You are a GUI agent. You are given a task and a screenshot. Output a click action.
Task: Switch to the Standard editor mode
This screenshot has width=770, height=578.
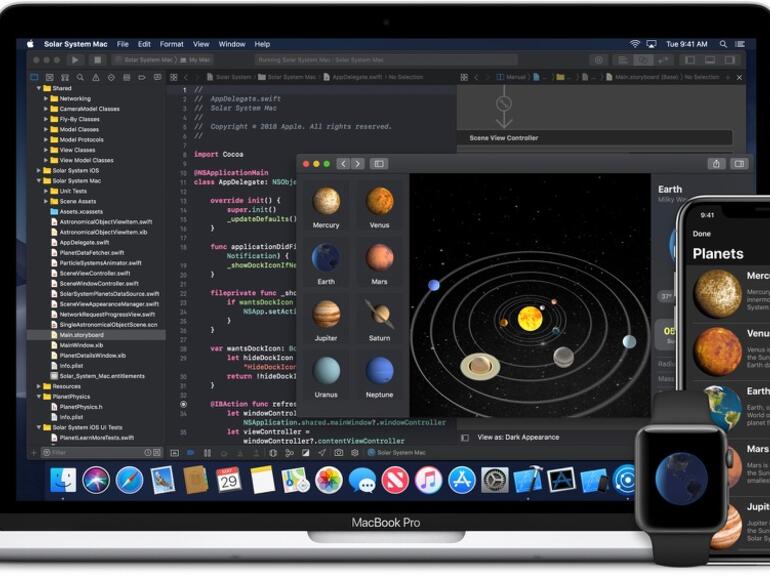click(x=623, y=60)
